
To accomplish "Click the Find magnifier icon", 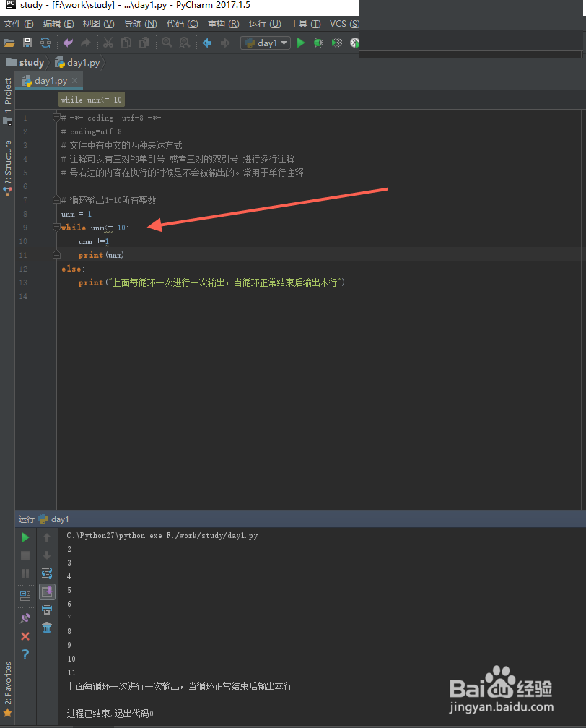I will click(167, 43).
